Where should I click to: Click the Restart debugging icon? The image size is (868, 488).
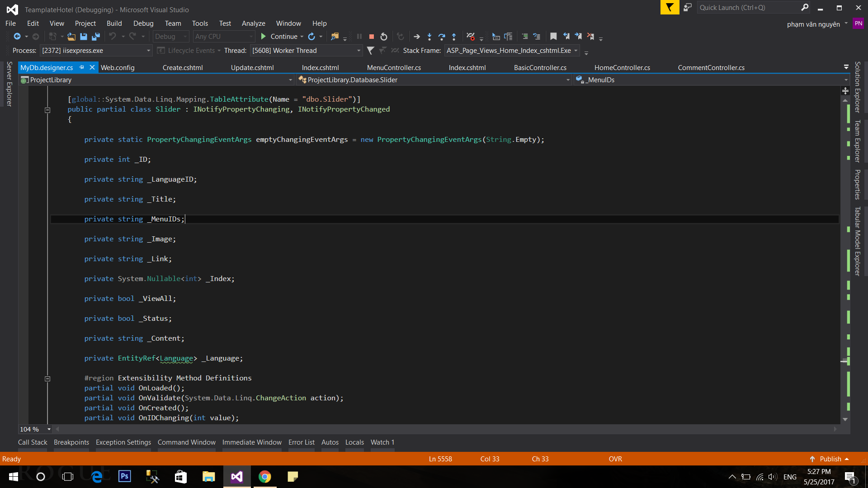coord(384,37)
